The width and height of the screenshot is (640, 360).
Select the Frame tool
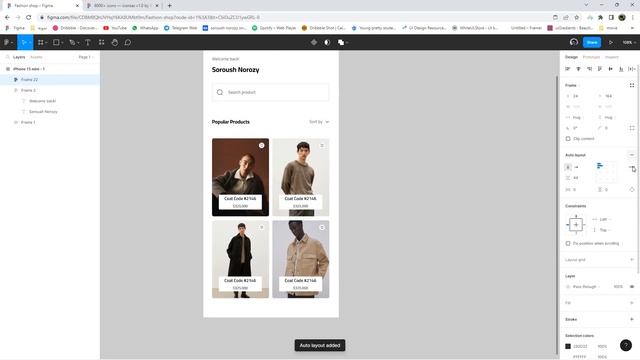point(41,42)
